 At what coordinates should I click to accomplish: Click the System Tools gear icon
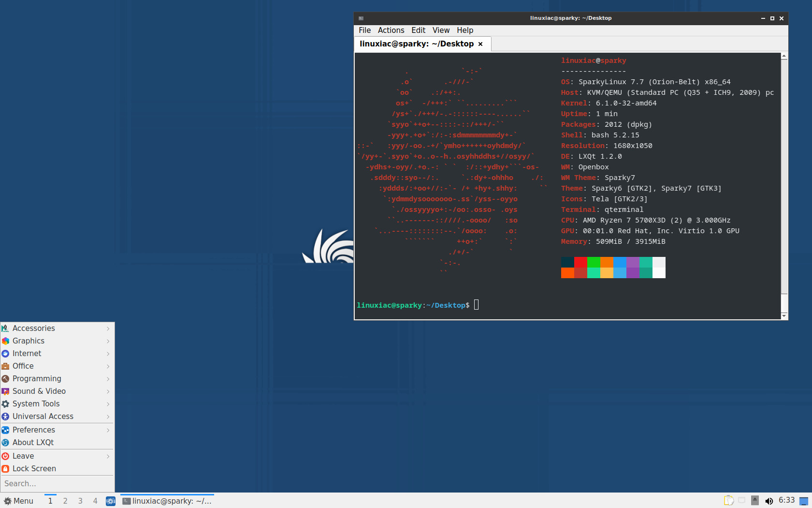click(x=5, y=403)
